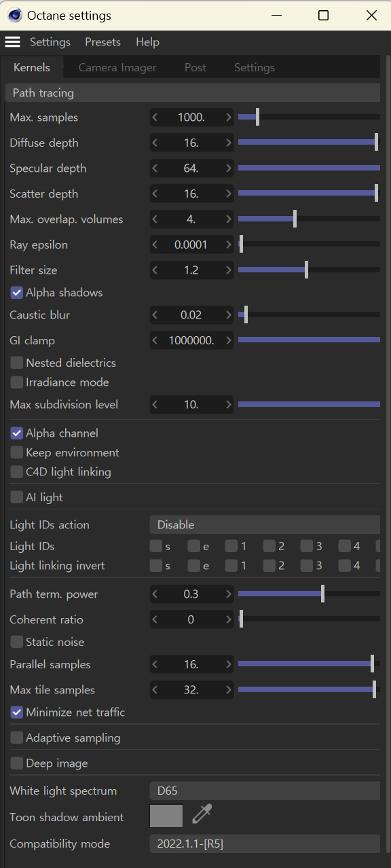Switch to the Camera Imager tab

point(117,67)
